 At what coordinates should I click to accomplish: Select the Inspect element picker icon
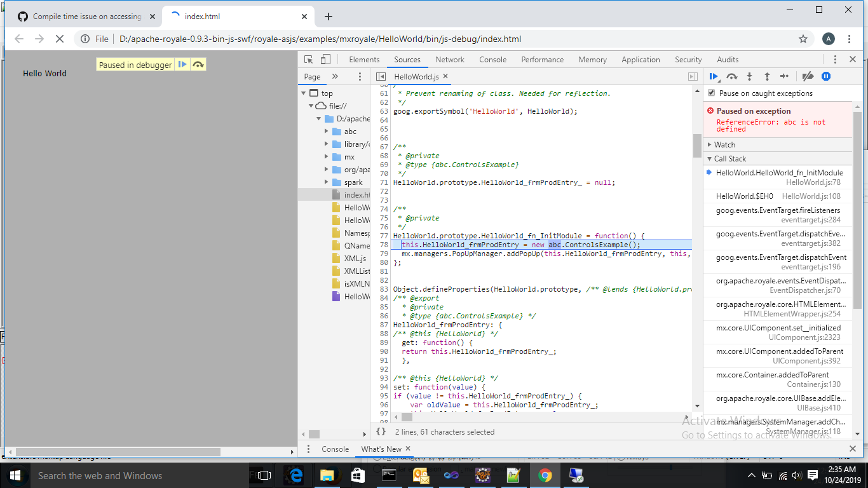309,59
